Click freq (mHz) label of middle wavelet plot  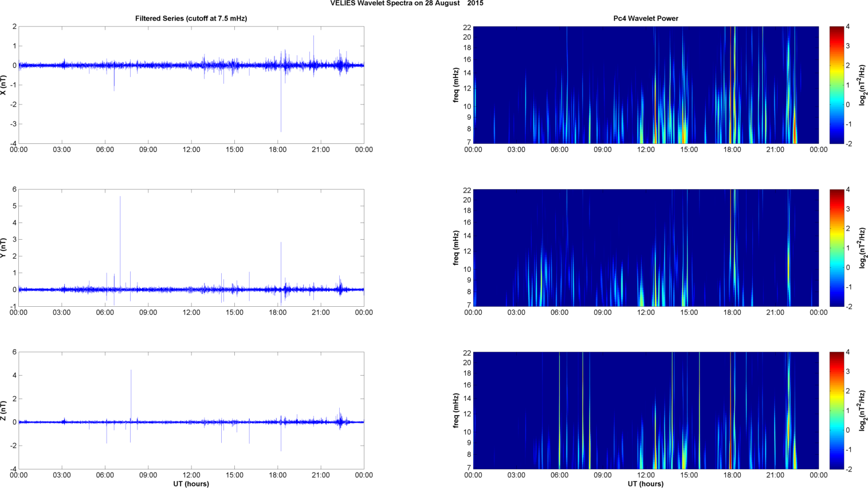pyautogui.click(x=455, y=248)
